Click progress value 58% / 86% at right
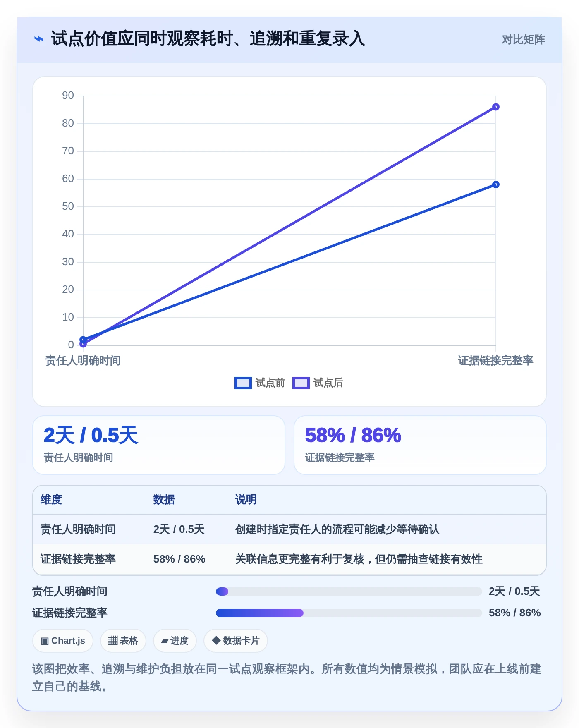The image size is (579, 728). tap(514, 613)
